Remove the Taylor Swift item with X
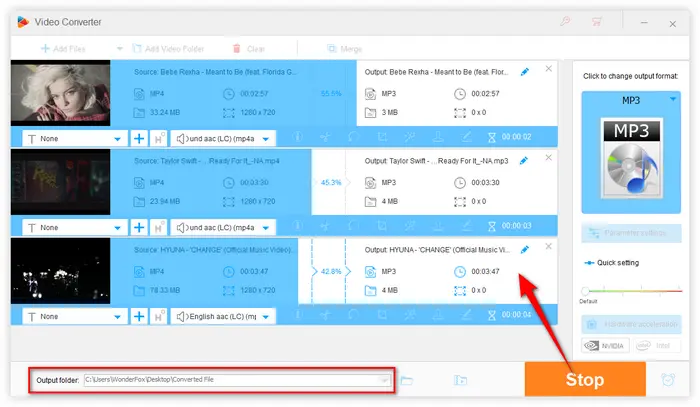The height and width of the screenshot is (407, 700). (549, 158)
